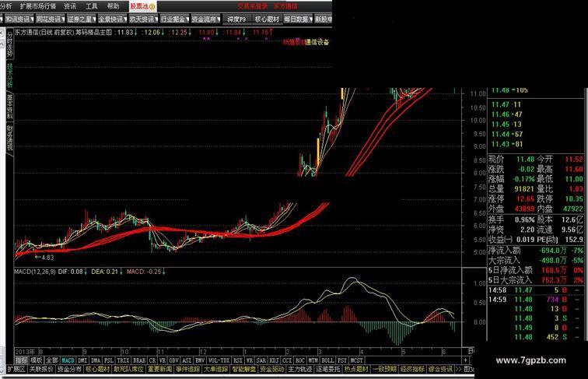Open 主力轨迹 panel

[x=300, y=369]
